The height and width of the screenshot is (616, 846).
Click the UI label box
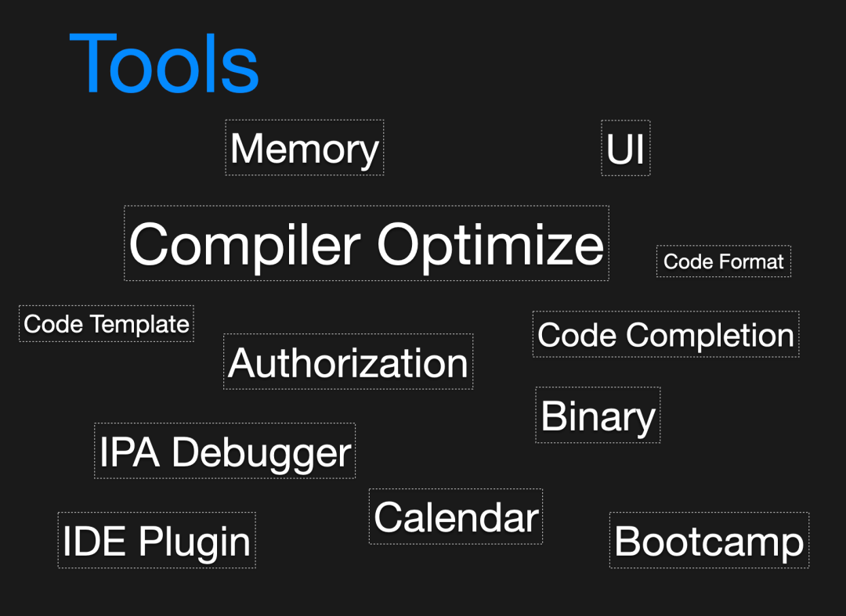click(x=625, y=148)
